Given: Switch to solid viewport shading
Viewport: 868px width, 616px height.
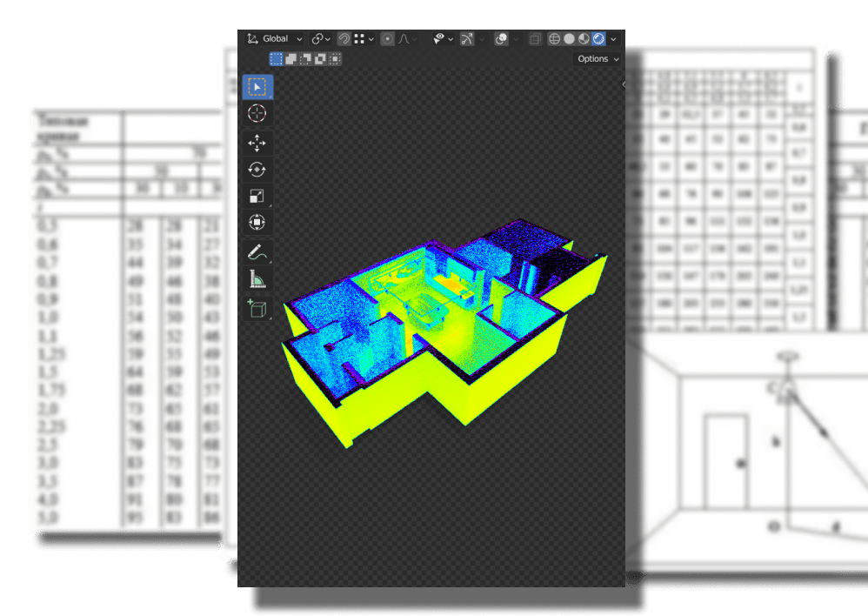Looking at the screenshot, I should point(569,39).
